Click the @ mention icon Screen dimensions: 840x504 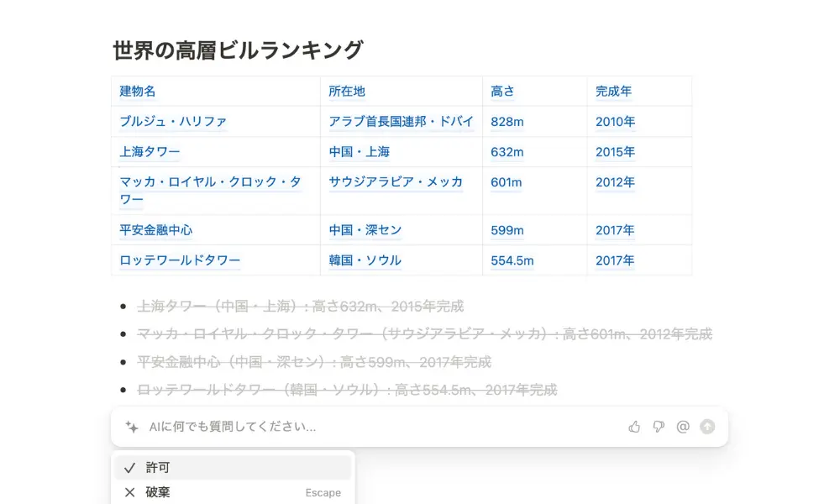682,427
